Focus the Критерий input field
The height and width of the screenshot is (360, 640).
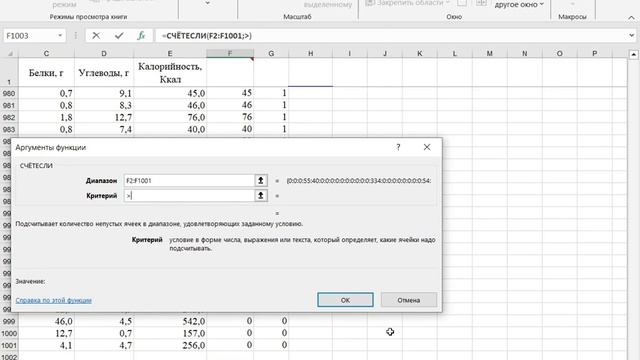pos(189,196)
